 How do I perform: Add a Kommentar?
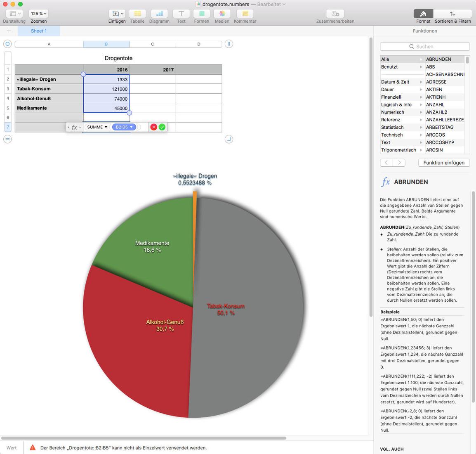pyautogui.click(x=245, y=14)
